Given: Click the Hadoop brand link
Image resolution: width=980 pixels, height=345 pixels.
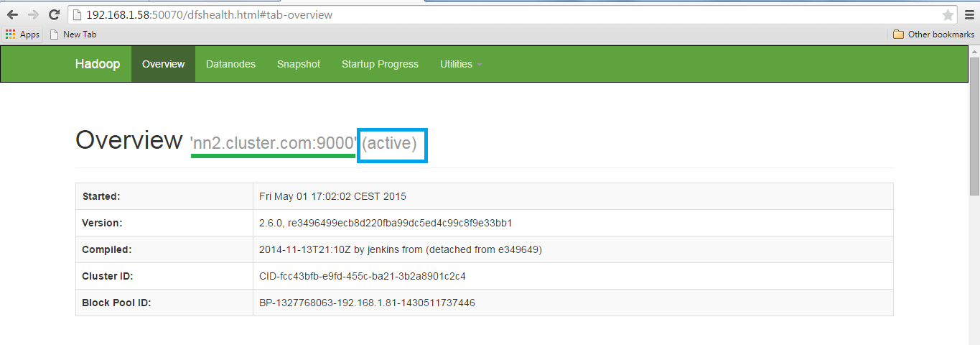Looking at the screenshot, I should point(98,64).
